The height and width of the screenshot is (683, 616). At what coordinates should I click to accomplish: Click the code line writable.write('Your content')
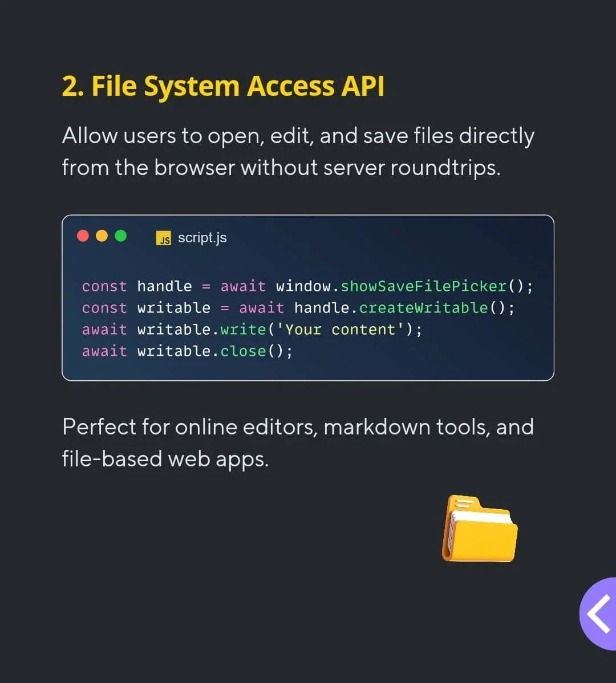click(252, 330)
